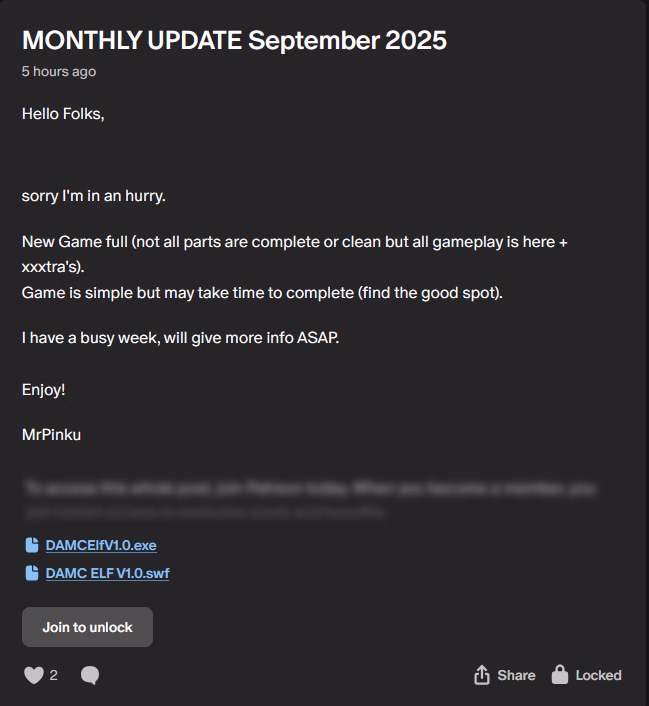Open the DAMC ELF V1.0.swf attachment link

[107, 573]
